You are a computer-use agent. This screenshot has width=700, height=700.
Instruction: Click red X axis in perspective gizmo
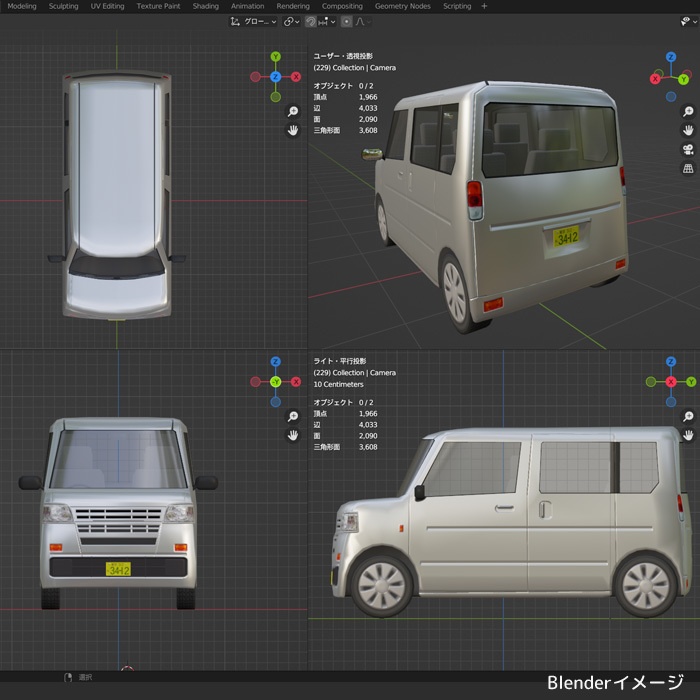pos(655,79)
